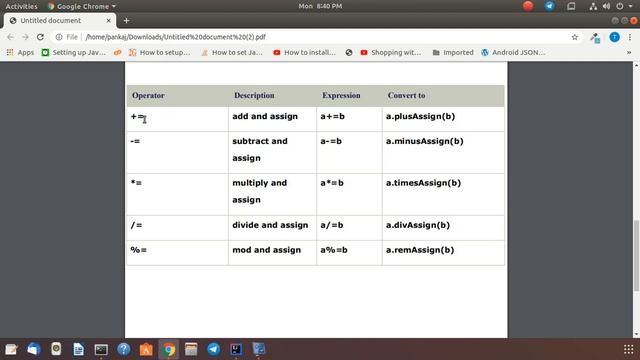Click the browser Back arrow

[x=10, y=37]
